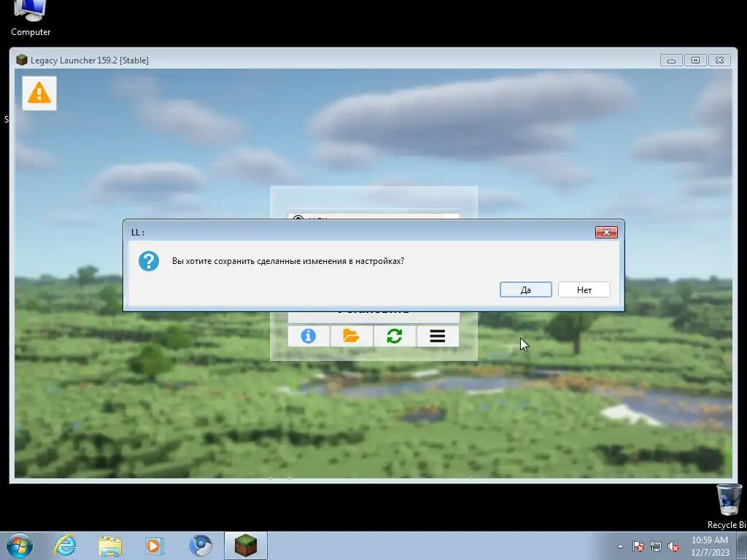Open Windows Media Player from the taskbar
Image resolution: width=747 pixels, height=560 pixels.
tap(155, 545)
